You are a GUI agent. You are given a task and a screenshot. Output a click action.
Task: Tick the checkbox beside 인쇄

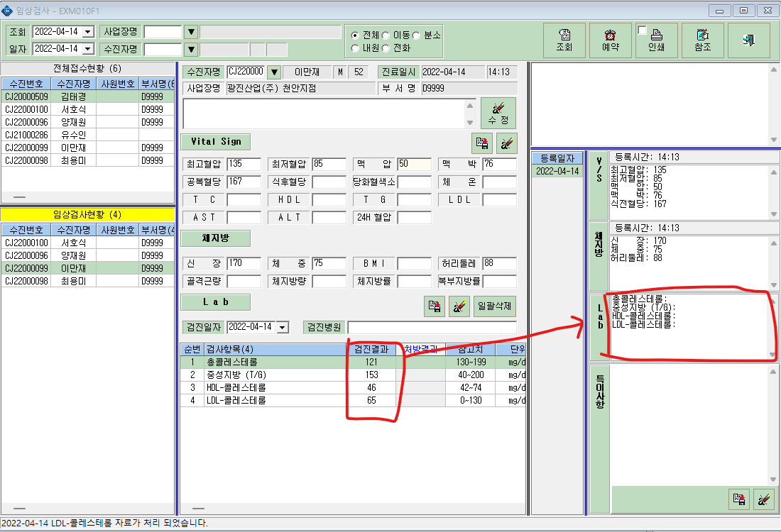(x=642, y=31)
